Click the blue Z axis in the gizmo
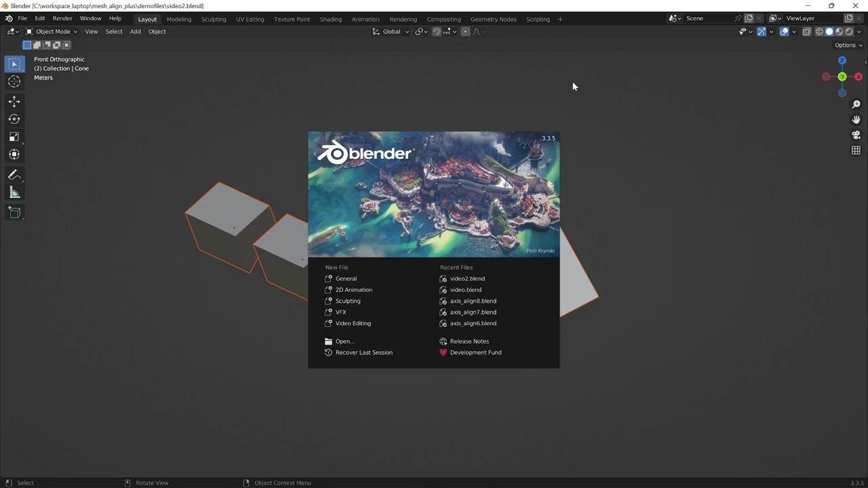Screen dimensions: 868x488 [x=842, y=61]
